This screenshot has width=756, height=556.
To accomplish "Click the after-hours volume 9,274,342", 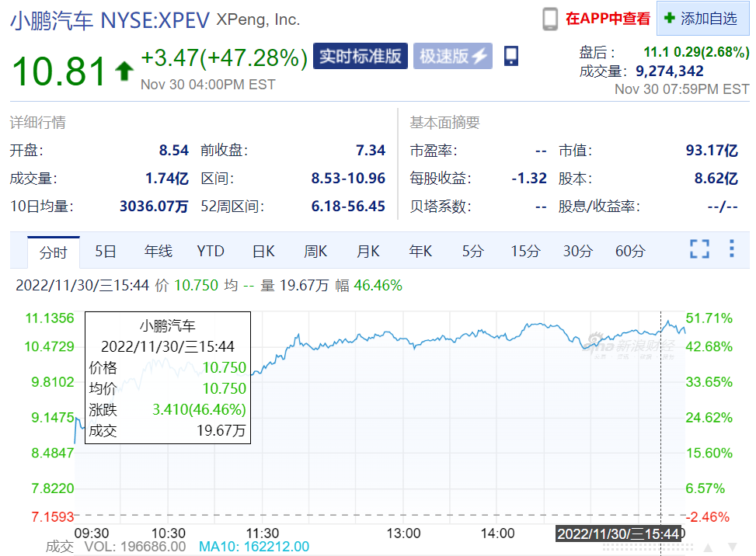I will pyautogui.click(x=669, y=71).
